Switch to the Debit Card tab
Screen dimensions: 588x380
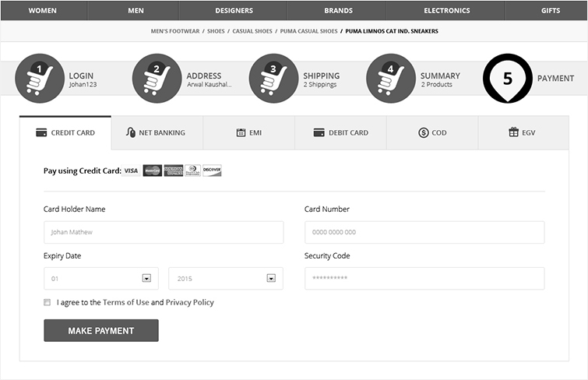[340, 132]
